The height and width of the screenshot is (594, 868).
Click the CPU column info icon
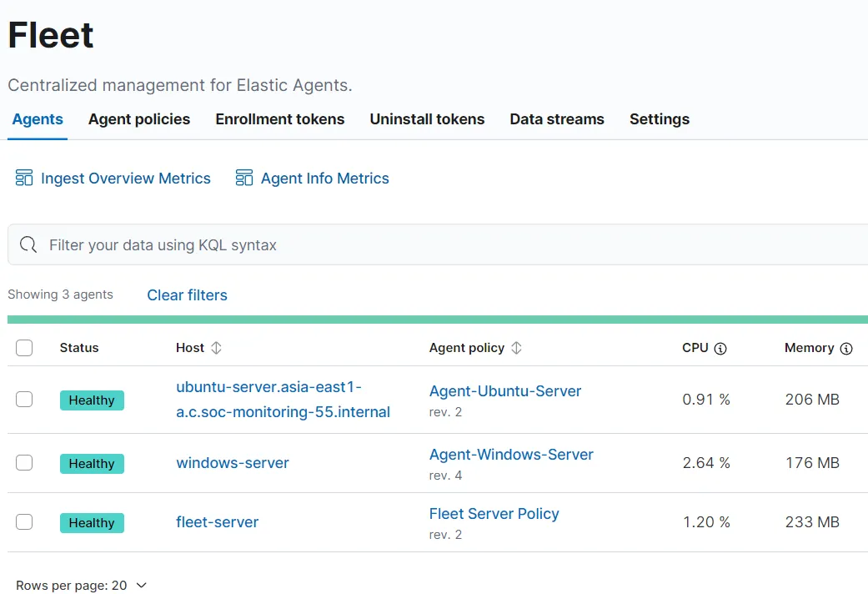click(722, 348)
